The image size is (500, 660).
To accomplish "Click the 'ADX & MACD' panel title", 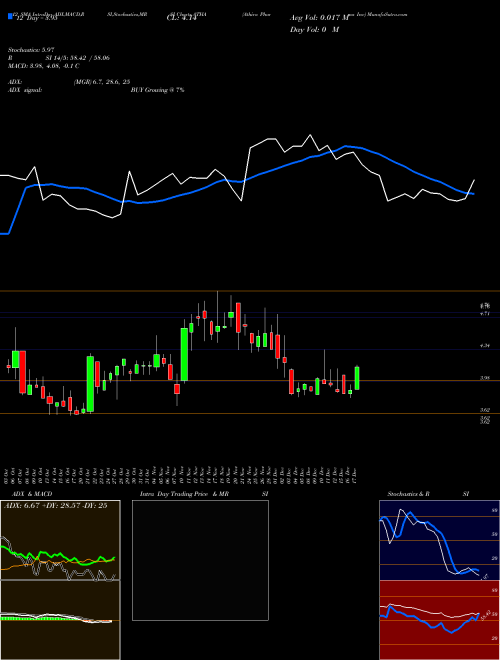I will pyautogui.click(x=32, y=494).
